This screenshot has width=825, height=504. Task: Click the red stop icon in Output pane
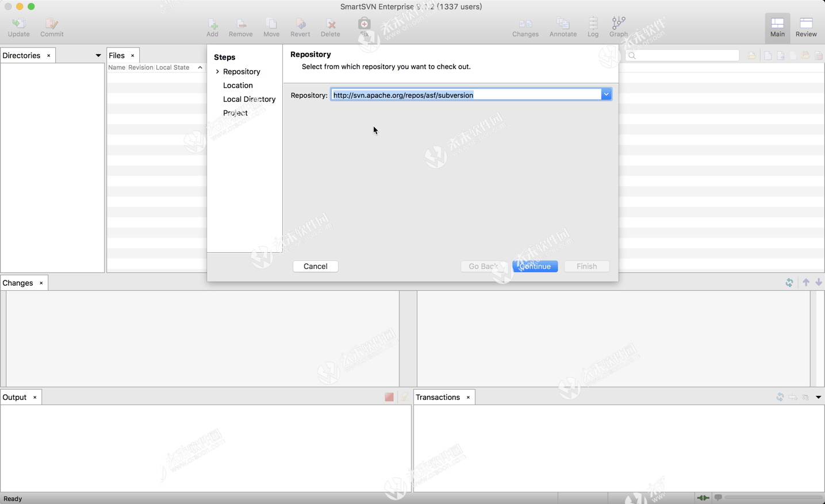(x=389, y=397)
